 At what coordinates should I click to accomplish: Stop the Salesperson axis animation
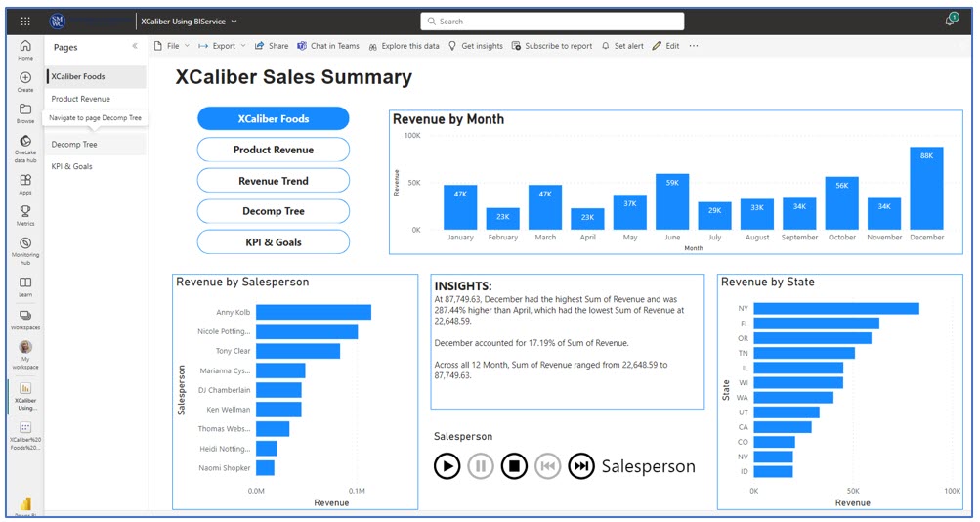(x=514, y=466)
